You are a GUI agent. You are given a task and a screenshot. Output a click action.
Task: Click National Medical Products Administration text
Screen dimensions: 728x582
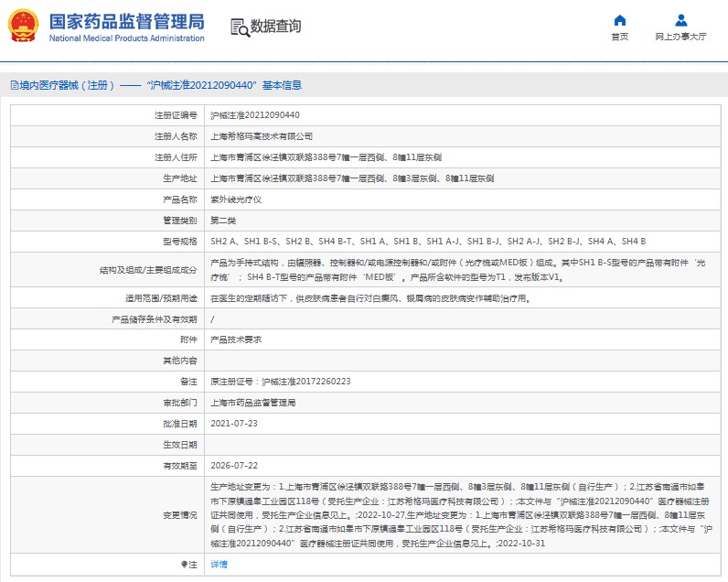[127, 38]
